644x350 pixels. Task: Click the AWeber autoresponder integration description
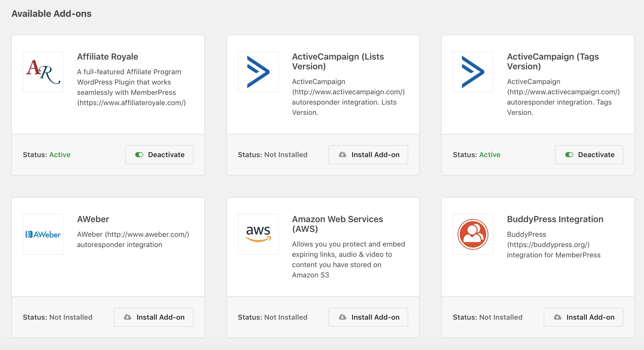[x=133, y=239]
